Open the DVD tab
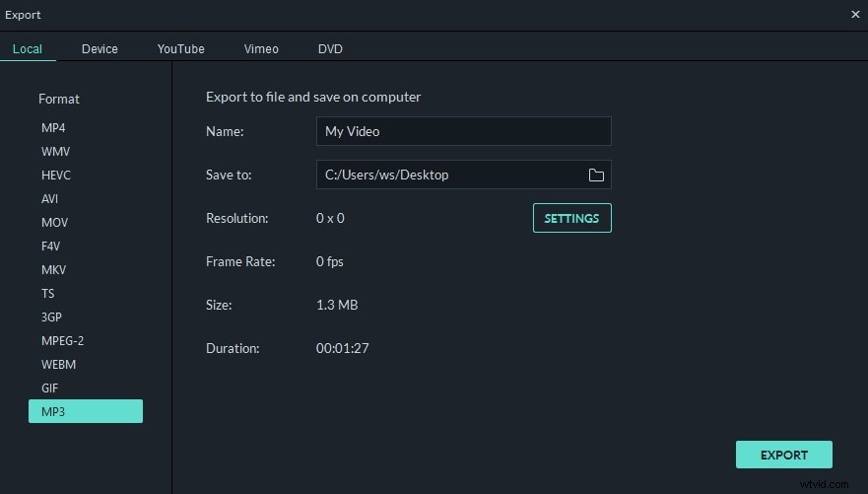868x494 pixels. pos(330,48)
